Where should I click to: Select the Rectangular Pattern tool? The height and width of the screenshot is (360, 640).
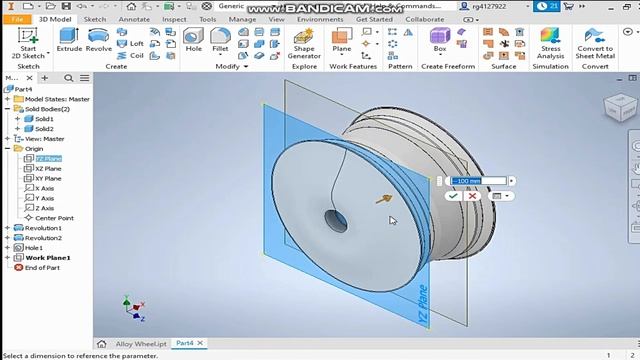coord(392,32)
